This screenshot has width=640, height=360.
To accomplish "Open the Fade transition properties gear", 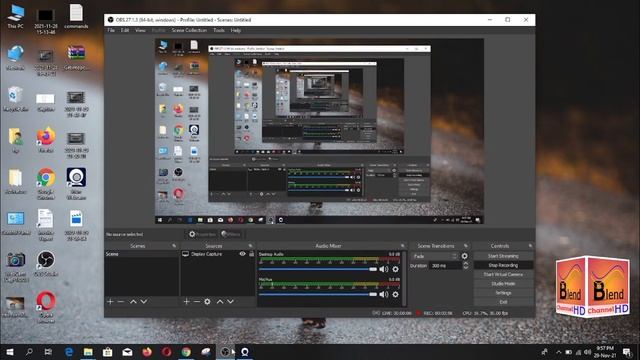I will point(464,256).
